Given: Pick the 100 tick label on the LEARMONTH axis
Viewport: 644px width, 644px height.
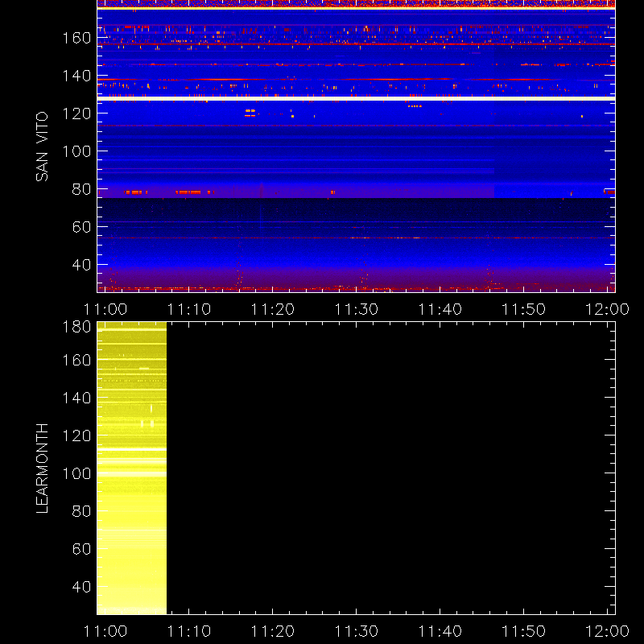Looking at the screenshot, I should click(76, 473).
